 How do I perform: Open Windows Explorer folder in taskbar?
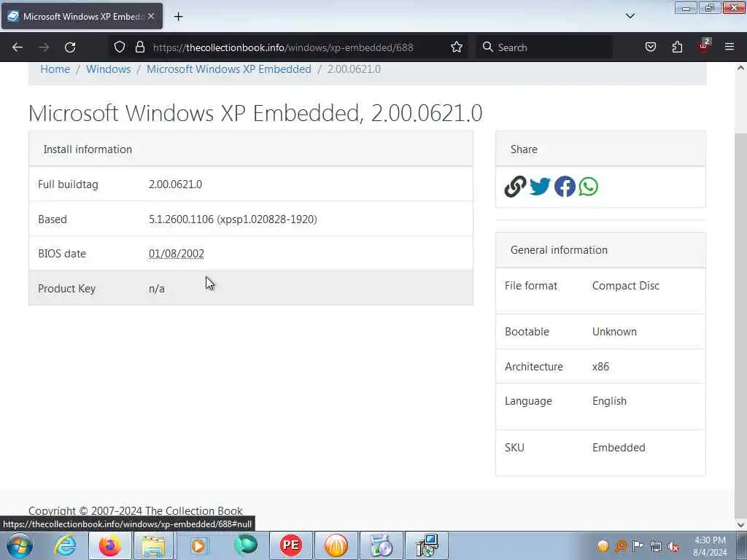(153, 545)
